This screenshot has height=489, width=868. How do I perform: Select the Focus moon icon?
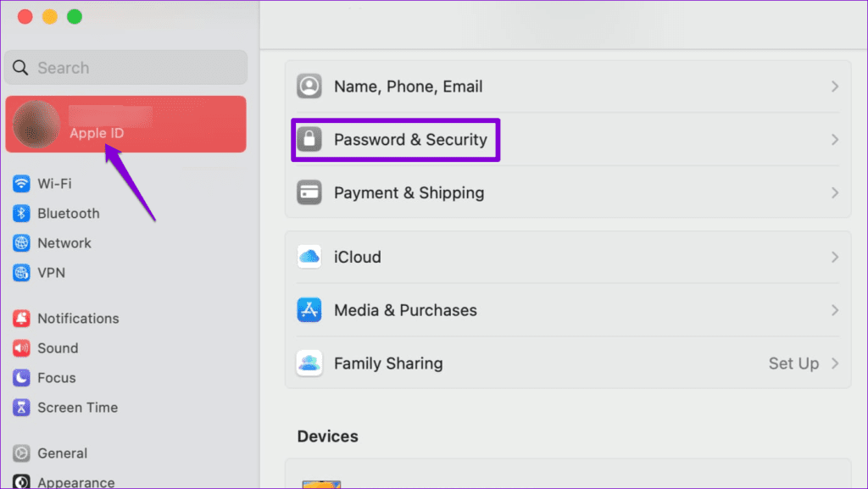[22, 377]
